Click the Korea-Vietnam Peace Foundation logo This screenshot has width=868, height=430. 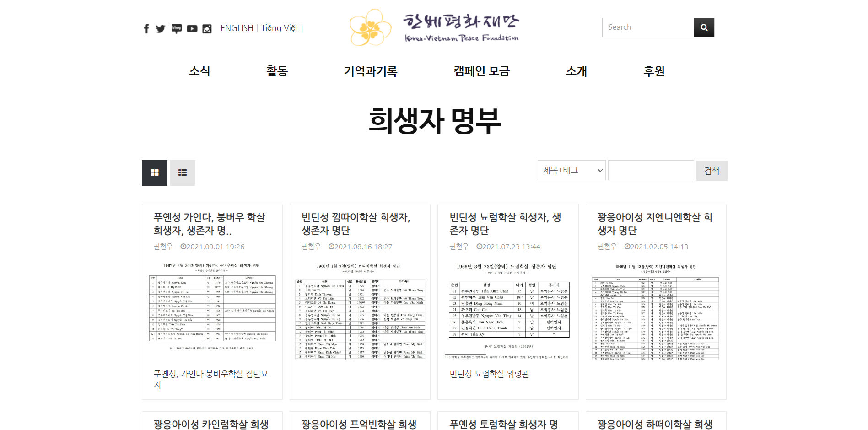(434, 27)
